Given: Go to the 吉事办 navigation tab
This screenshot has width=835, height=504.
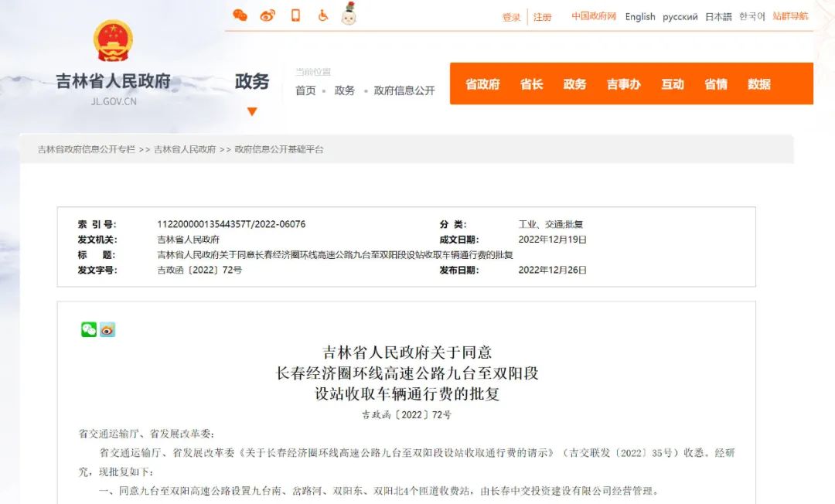Looking at the screenshot, I should tap(623, 84).
